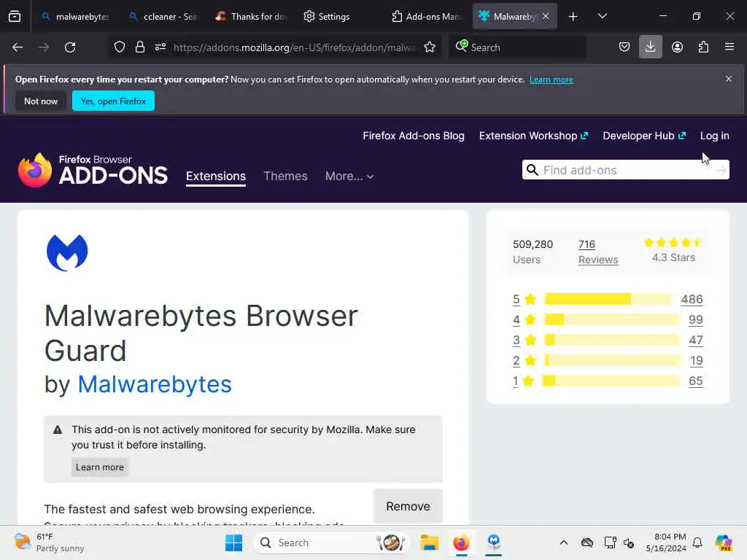The height and width of the screenshot is (560, 747).
Task: Click the 1-star rating bar
Action: coord(612,381)
